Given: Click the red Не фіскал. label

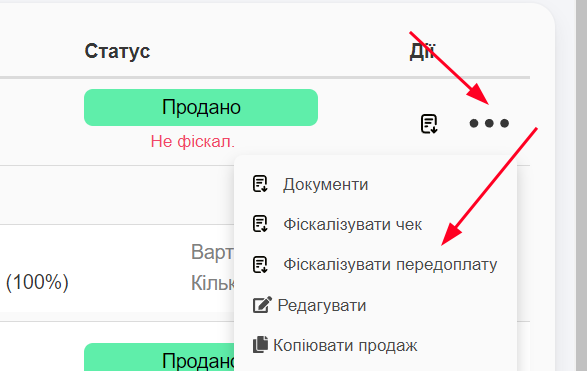Looking at the screenshot, I should [193, 142].
